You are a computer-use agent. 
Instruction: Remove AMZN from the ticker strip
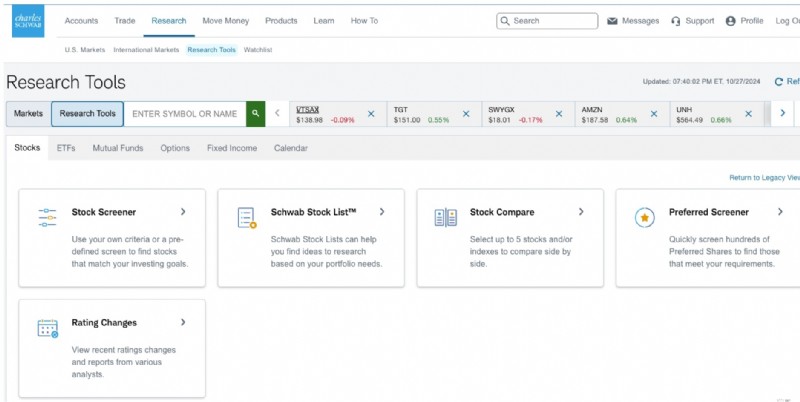654,114
